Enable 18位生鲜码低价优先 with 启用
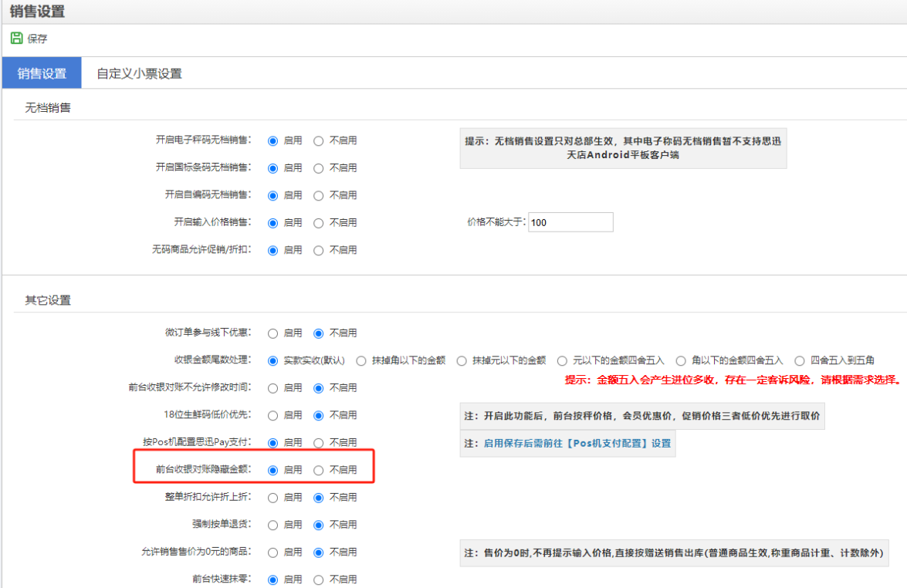Screen dimensions: 907x588 [x=272, y=415]
